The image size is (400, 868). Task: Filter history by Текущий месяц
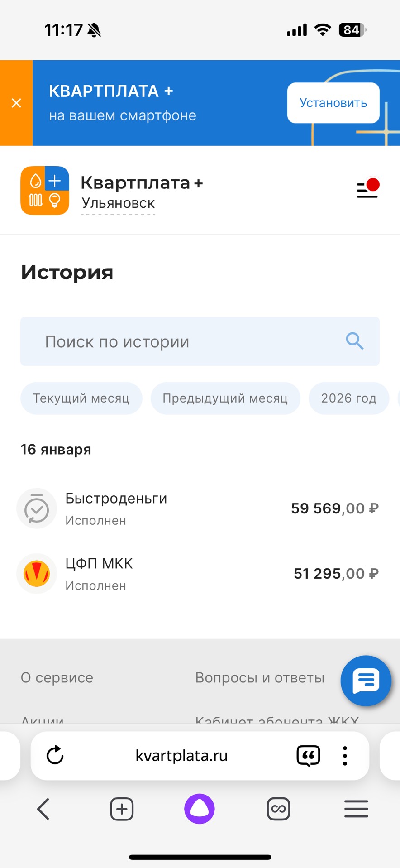81,398
